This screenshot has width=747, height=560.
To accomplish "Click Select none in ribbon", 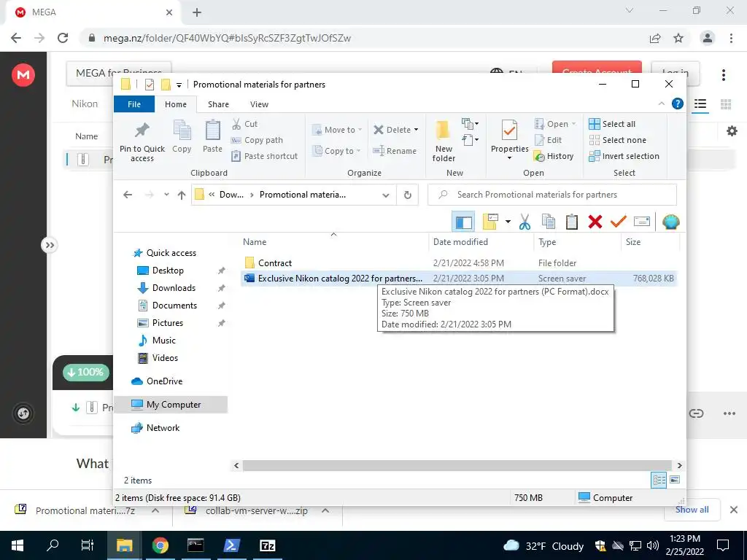I will click(x=618, y=140).
